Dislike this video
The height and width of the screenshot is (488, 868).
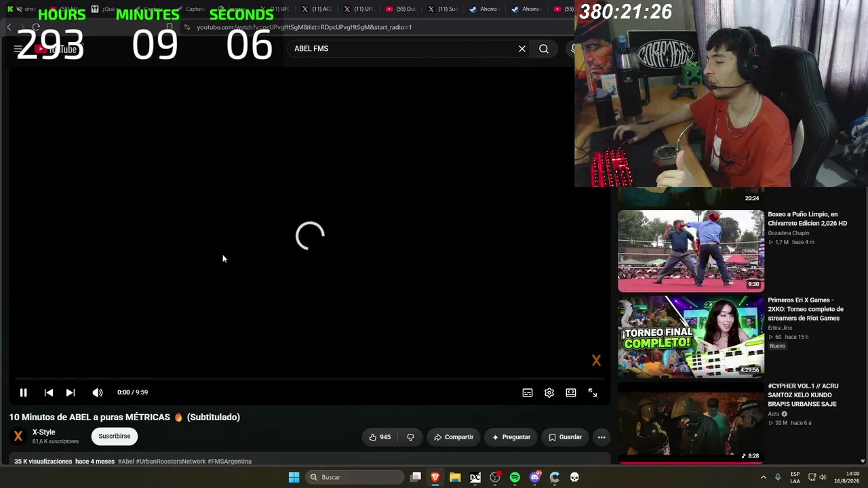click(x=410, y=437)
